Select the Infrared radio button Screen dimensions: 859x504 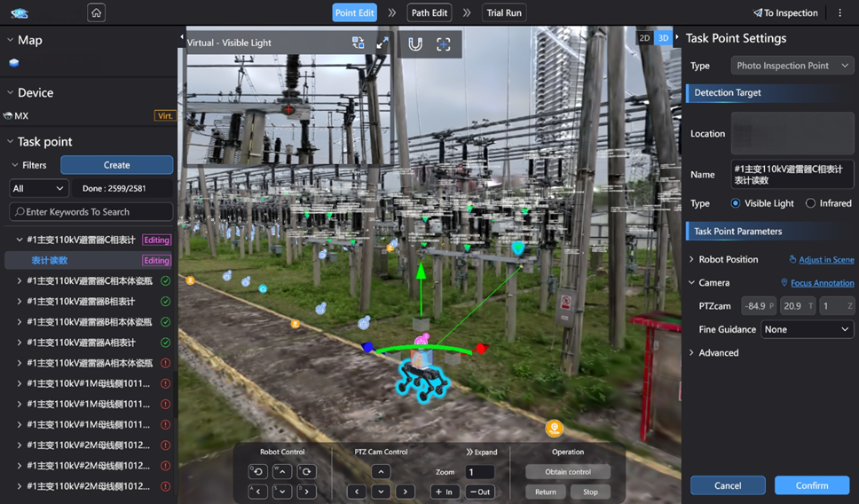(x=810, y=203)
